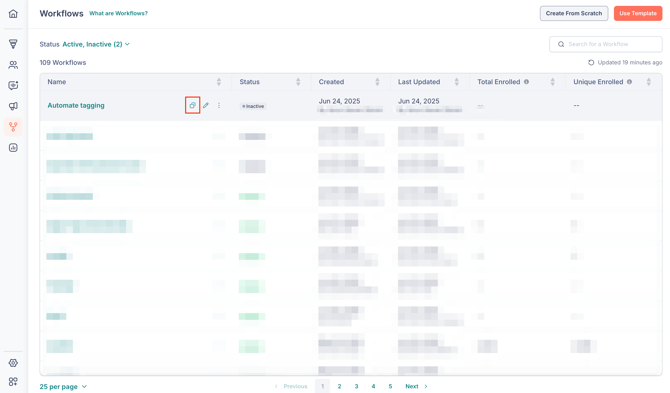Expand the Status Active, Inactive filter dropdown
Screen dimensions: 670x393
(96, 44)
